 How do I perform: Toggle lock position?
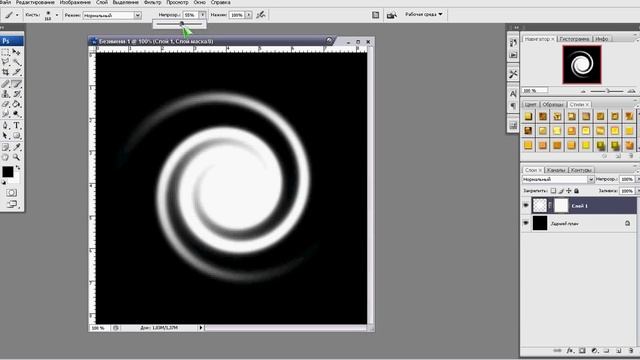[569, 191]
